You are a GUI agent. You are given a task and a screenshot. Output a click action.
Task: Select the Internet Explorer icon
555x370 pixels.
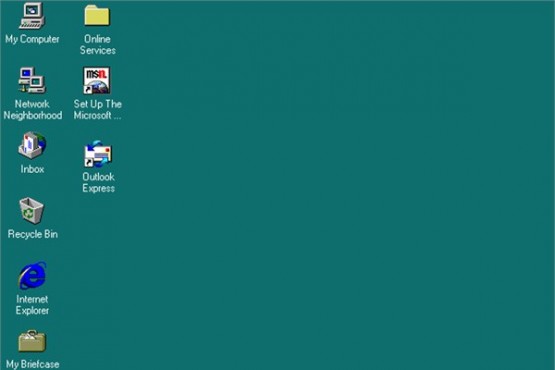[32, 275]
